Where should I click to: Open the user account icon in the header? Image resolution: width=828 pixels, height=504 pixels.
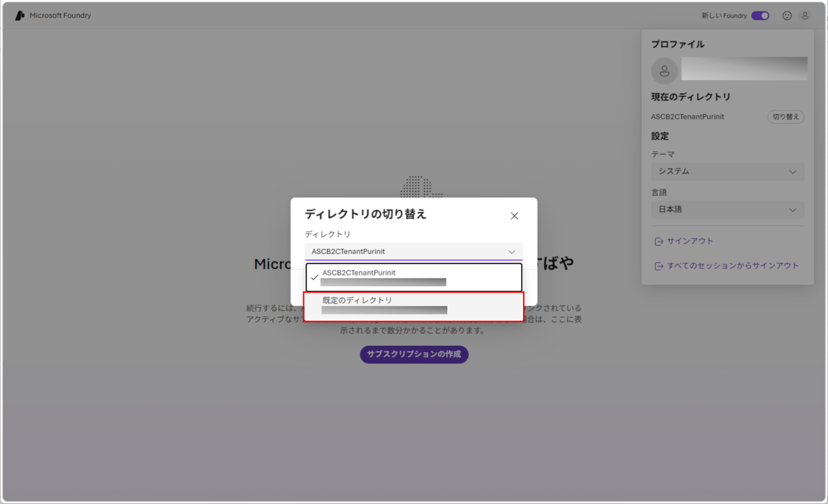805,16
